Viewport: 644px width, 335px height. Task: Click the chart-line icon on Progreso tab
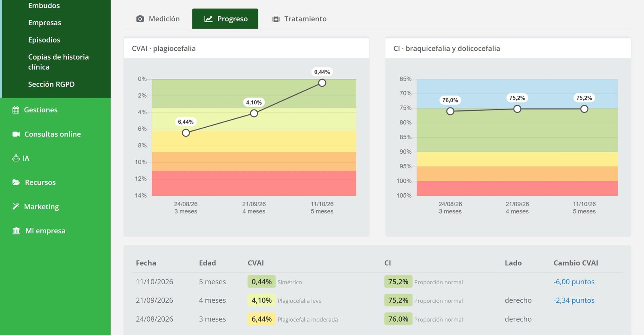click(x=208, y=19)
